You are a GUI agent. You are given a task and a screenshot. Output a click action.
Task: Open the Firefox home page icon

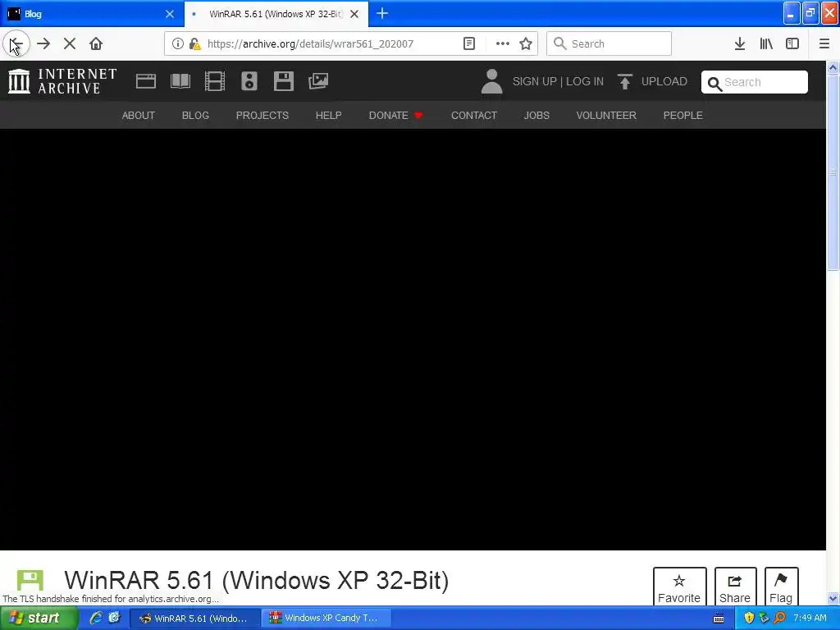pos(96,44)
